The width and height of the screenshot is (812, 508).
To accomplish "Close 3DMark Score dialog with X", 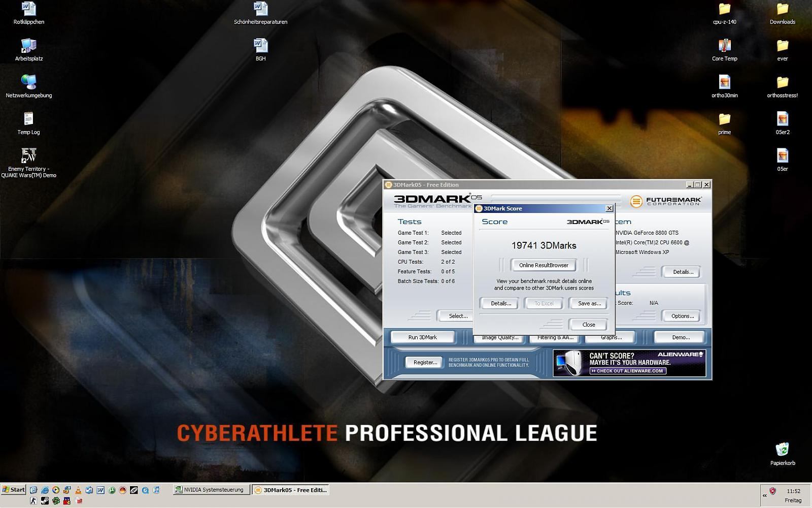I will point(610,208).
